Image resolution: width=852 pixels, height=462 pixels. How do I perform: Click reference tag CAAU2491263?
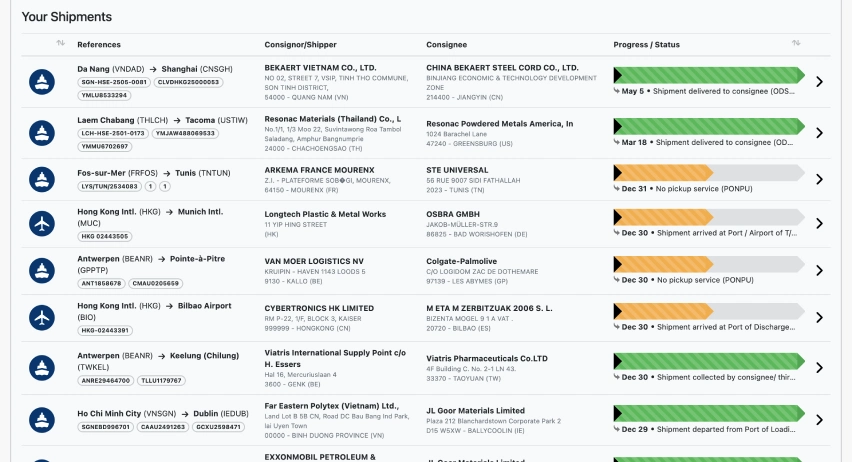[163, 427]
